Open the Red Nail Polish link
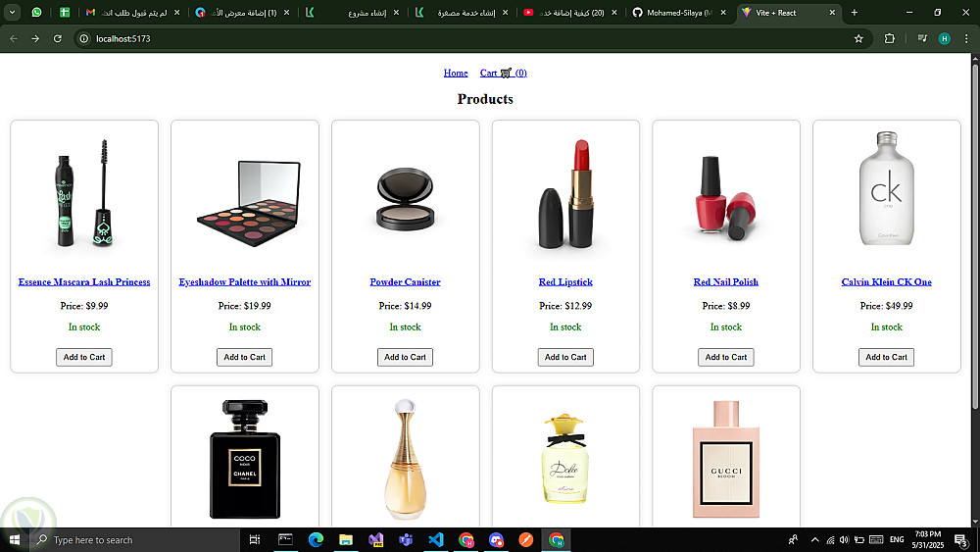 coord(725,282)
